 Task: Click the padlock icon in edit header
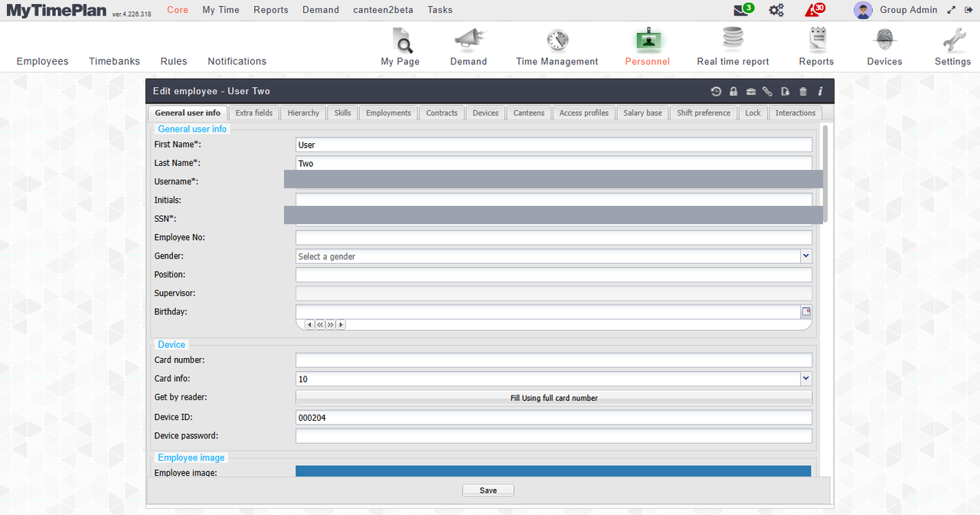click(733, 91)
